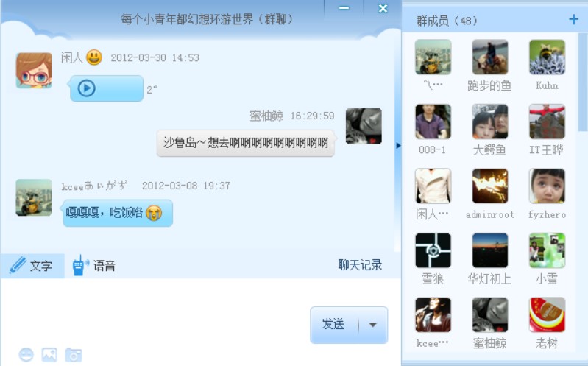This screenshot has height=366, width=588.
Task: Click into the message text input area
Action: (x=155, y=312)
